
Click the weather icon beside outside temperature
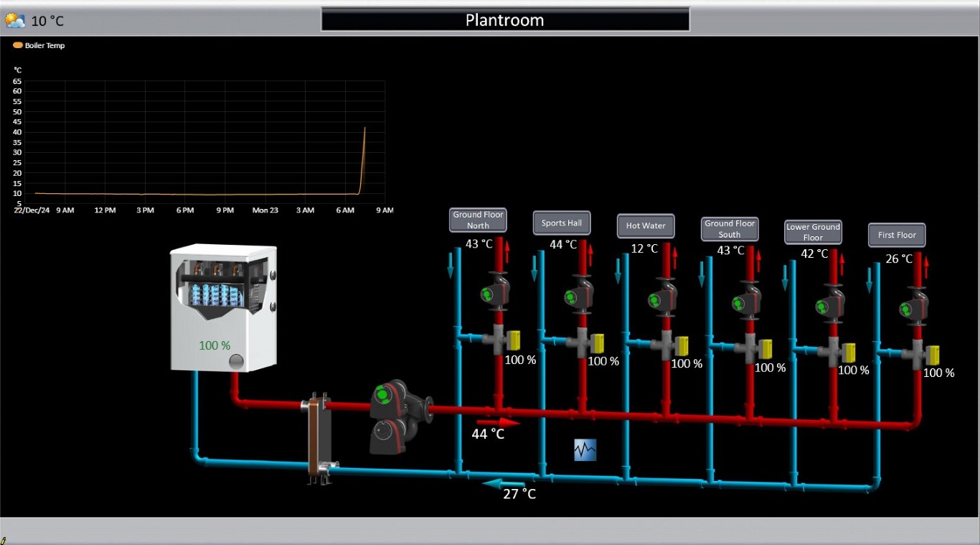pyautogui.click(x=15, y=21)
